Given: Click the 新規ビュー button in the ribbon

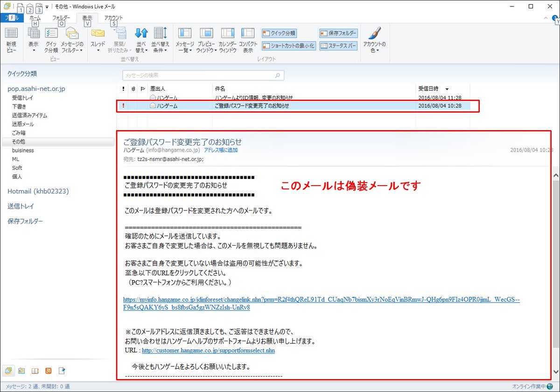Looking at the screenshot, I should (x=11, y=40).
